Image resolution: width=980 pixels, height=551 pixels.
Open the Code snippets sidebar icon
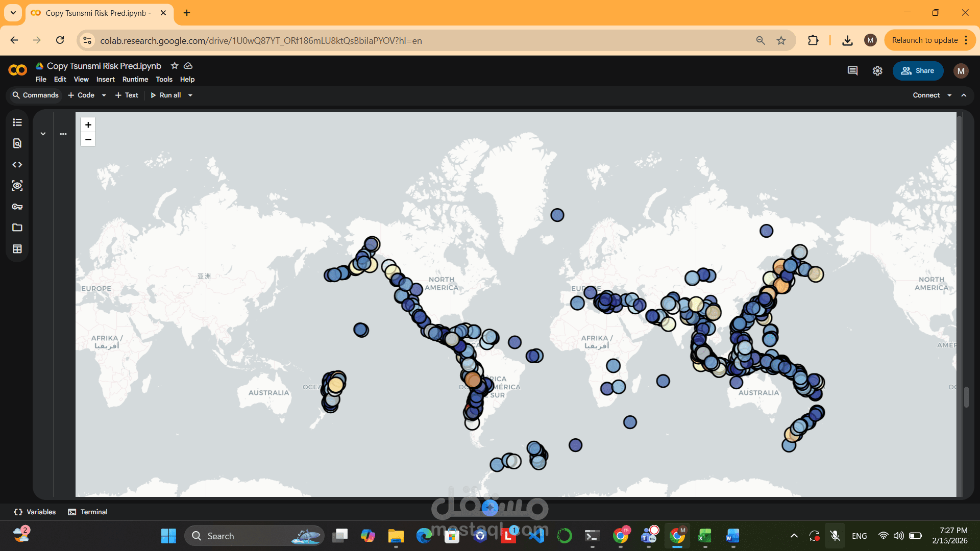pos(17,165)
